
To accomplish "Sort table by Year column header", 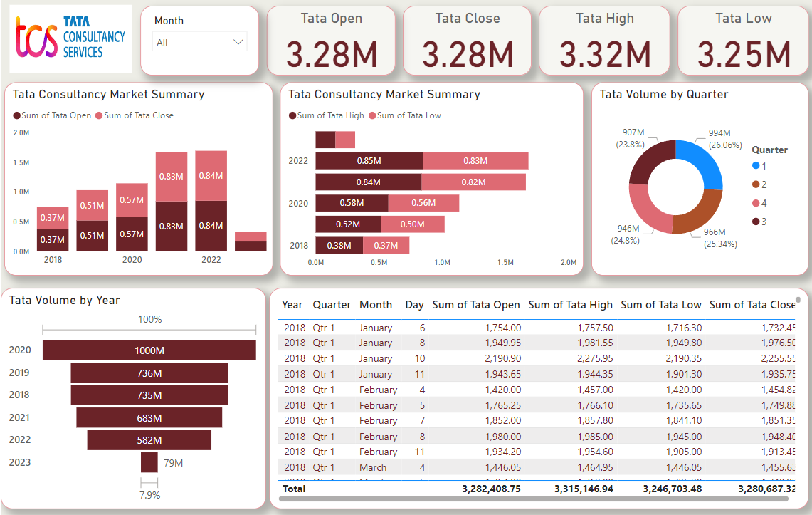I will pyautogui.click(x=292, y=305).
